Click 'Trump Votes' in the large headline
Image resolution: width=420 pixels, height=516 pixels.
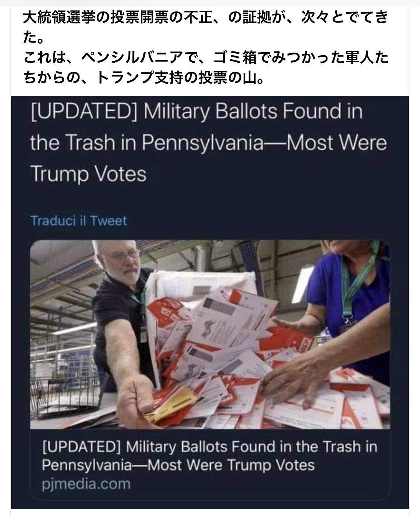point(88,174)
